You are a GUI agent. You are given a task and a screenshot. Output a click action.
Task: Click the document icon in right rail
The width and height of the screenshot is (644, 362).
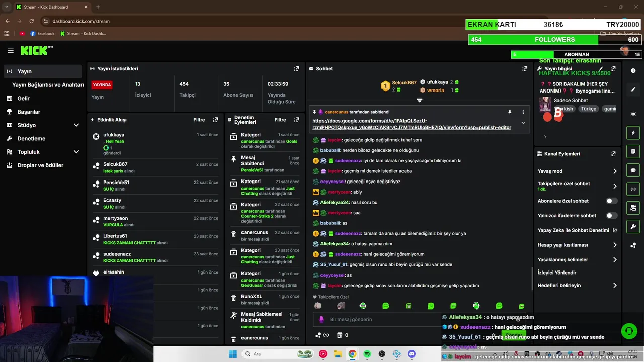tap(633, 151)
